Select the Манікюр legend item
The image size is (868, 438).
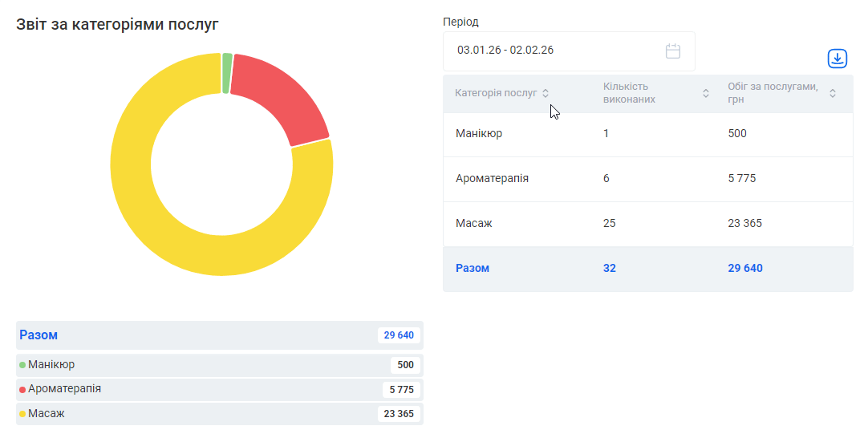click(51, 365)
